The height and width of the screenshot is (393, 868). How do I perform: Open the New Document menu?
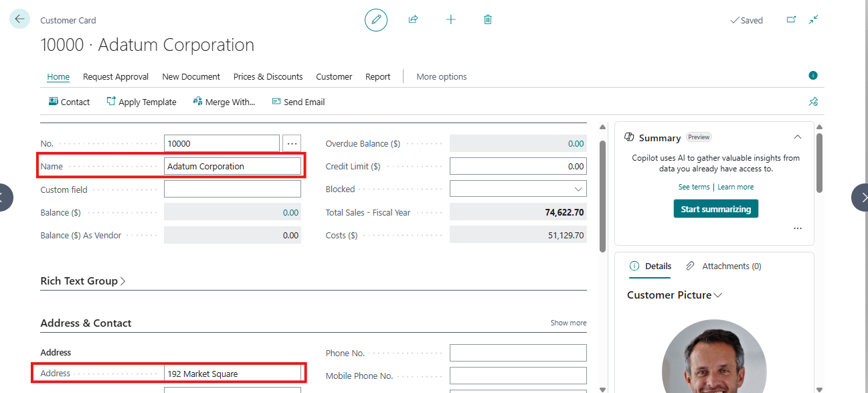[191, 77]
